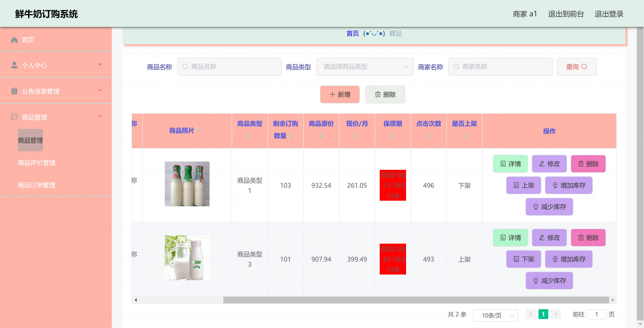The height and width of the screenshot is (328, 644).
Task: Click 减少库存 for the 商品类型 1 row
Action: coord(549,207)
